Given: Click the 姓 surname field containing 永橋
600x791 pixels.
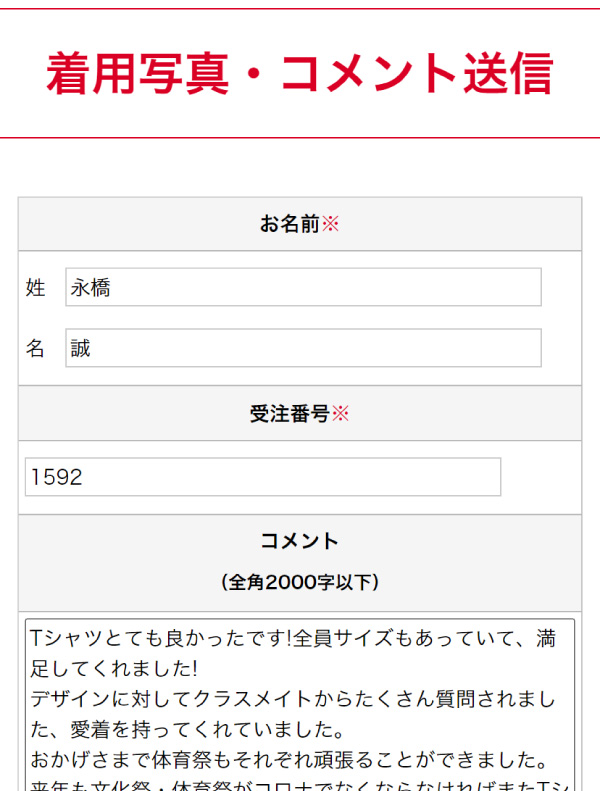Looking at the screenshot, I should pos(303,287).
